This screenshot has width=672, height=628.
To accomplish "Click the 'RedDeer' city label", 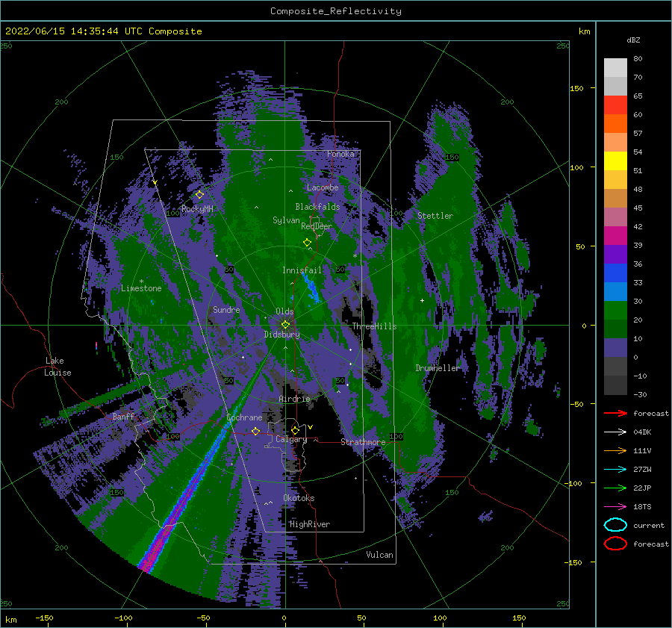I will (317, 226).
